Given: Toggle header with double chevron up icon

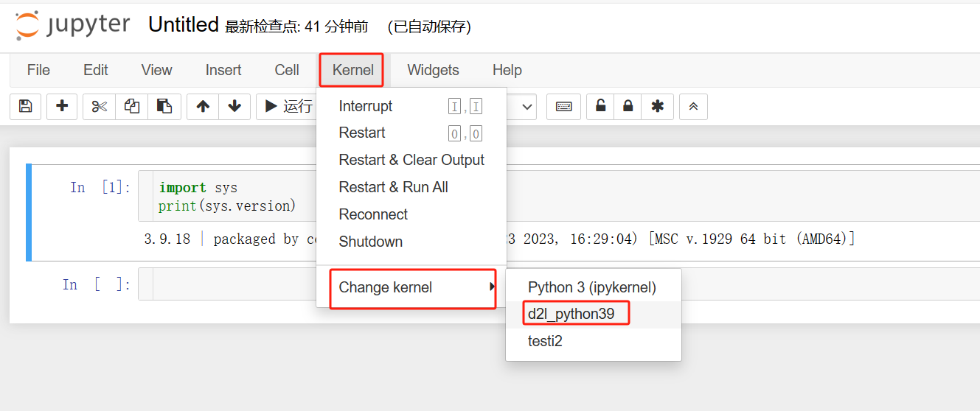Looking at the screenshot, I should click(693, 106).
